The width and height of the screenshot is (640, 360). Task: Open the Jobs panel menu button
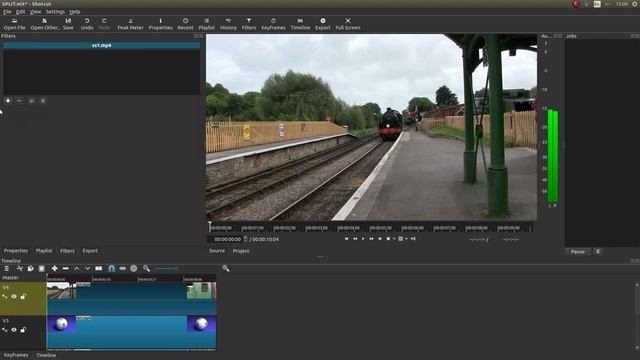pyautogui.click(x=598, y=251)
